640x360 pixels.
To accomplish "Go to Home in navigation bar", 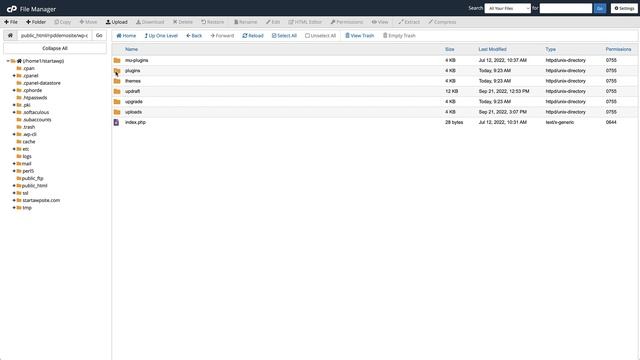I will click(x=126, y=36).
